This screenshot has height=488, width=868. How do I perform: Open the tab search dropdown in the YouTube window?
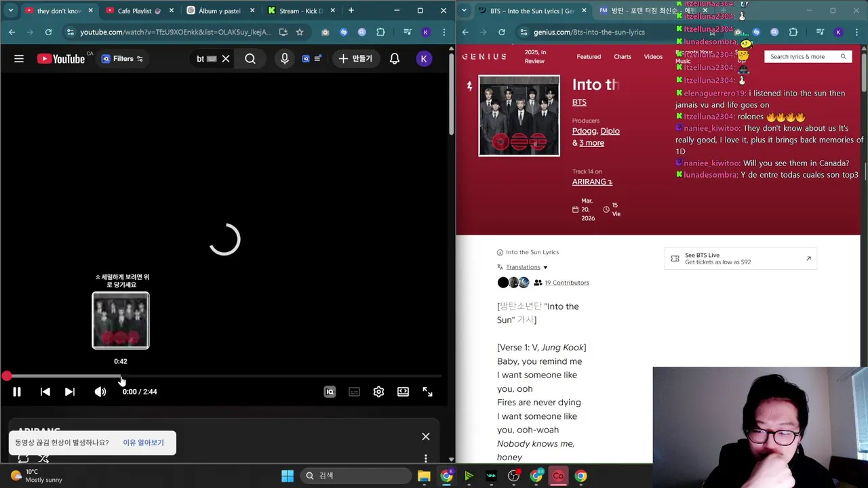tap(10, 11)
